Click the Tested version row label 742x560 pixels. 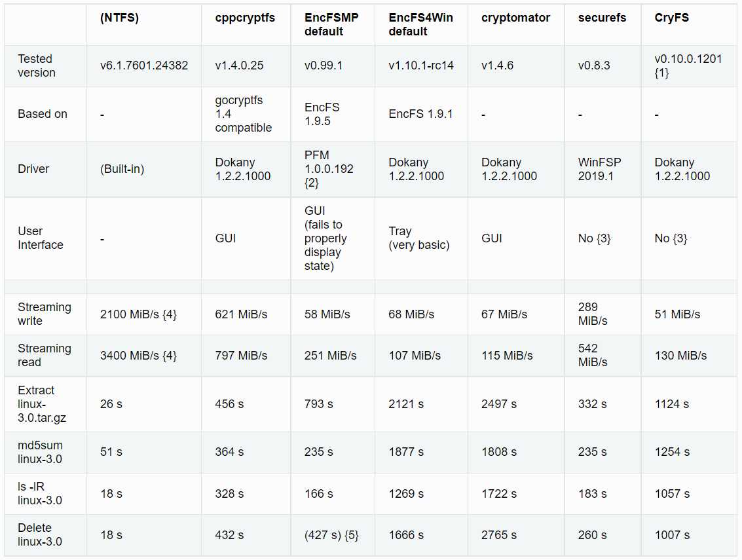point(37,65)
